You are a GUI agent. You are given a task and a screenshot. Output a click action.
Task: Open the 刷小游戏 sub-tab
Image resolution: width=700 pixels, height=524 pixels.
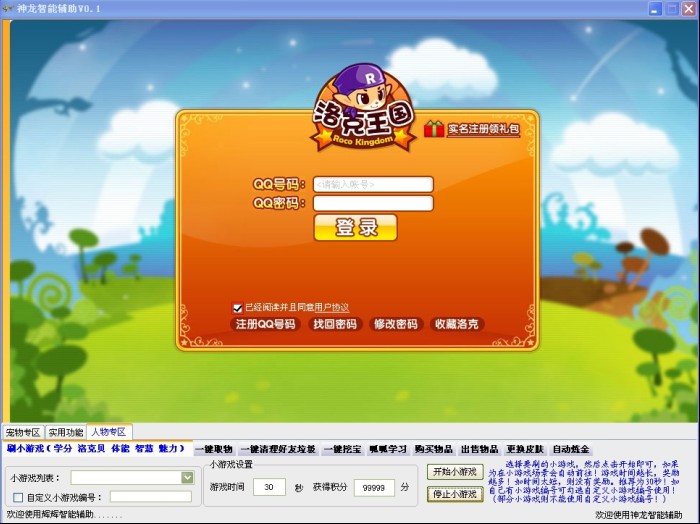click(96, 449)
